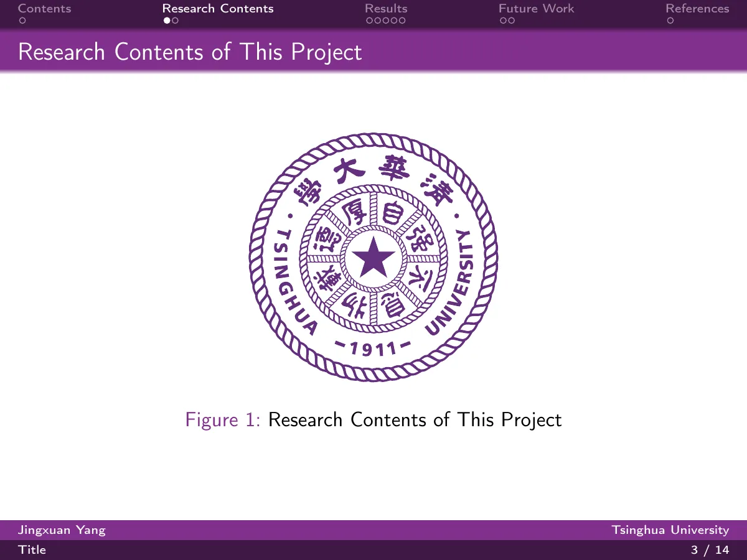Select the filled circle under Research Contents
The image size is (747, 560).
point(167,21)
